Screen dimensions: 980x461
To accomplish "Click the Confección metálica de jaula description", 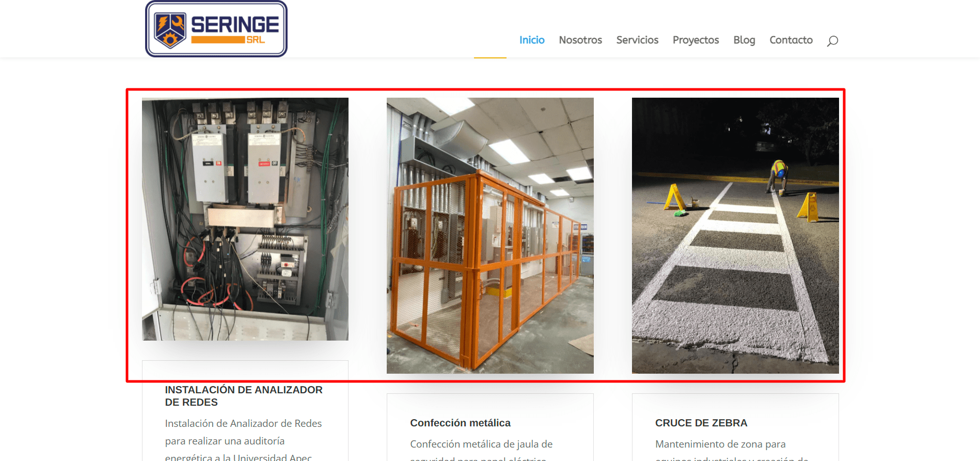I will click(x=481, y=450).
